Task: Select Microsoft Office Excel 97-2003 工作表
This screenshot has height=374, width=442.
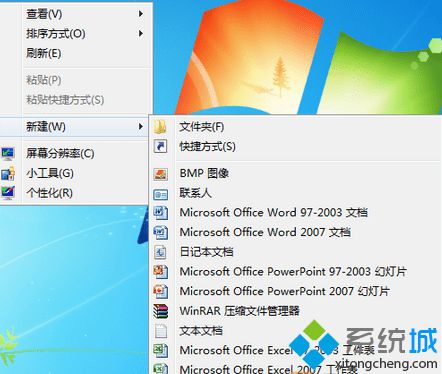Action: pos(296,350)
